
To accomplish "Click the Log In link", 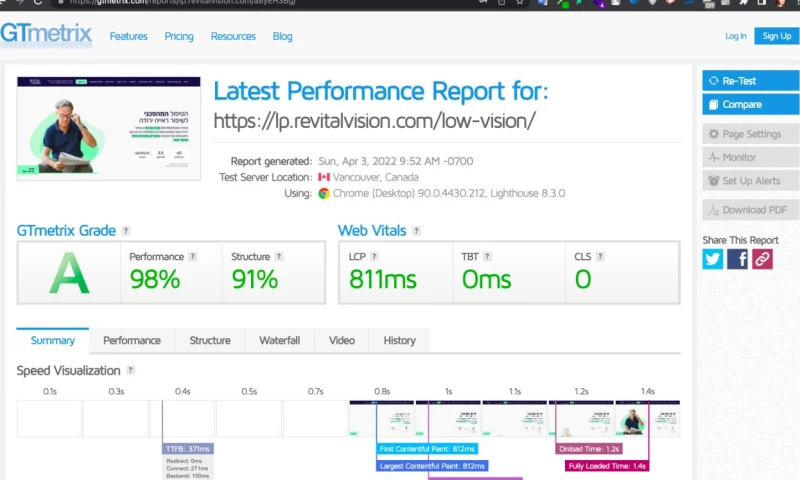I will (735, 36).
